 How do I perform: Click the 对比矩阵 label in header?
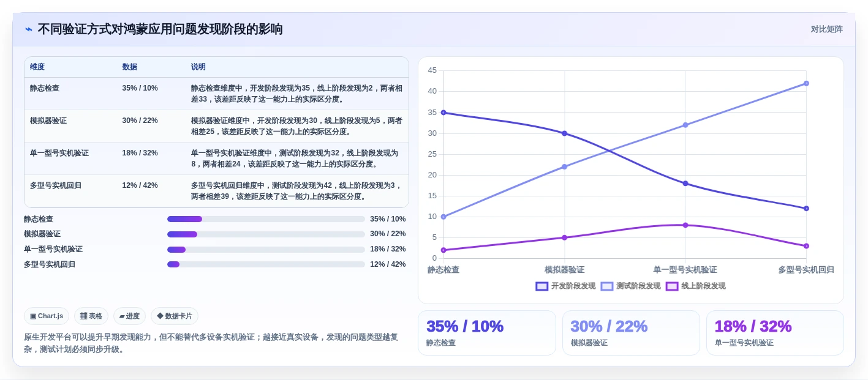click(x=826, y=29)
